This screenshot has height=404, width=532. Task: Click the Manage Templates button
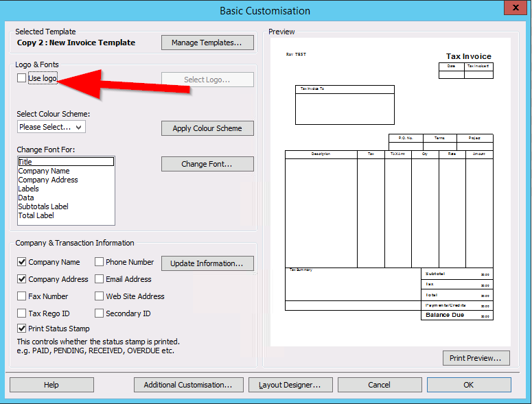207,43
